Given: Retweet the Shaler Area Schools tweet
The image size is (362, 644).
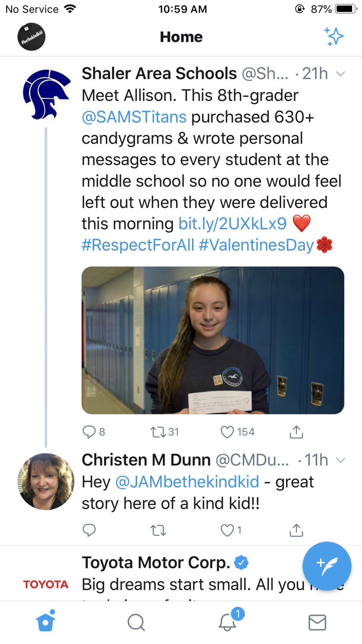Looking at the screenshot, I should pyautogui.click(x=158, y=432).
